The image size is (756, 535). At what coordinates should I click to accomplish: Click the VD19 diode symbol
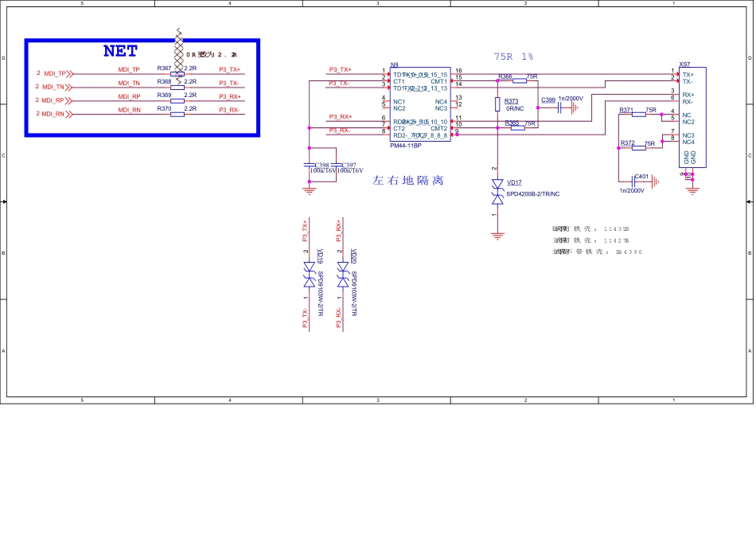pos(309,277)
